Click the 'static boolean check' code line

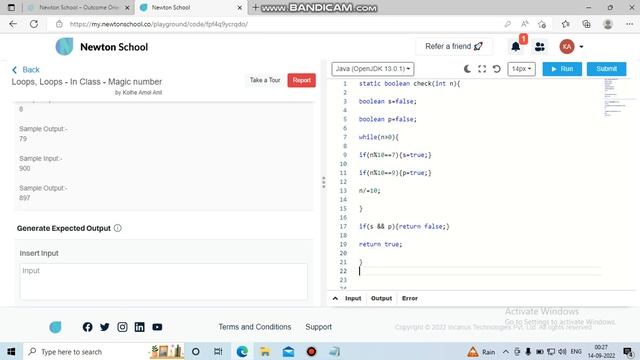[409, 84]
